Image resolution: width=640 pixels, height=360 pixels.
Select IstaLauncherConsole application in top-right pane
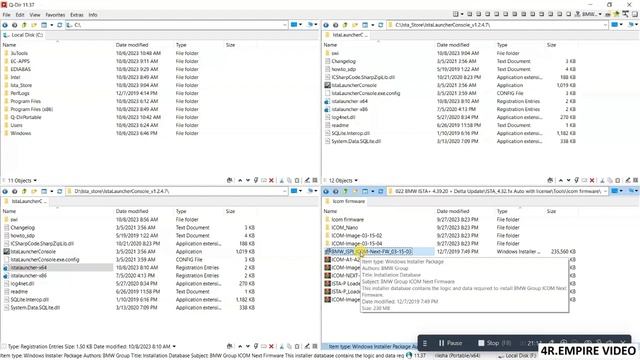(x=354, y=85)
